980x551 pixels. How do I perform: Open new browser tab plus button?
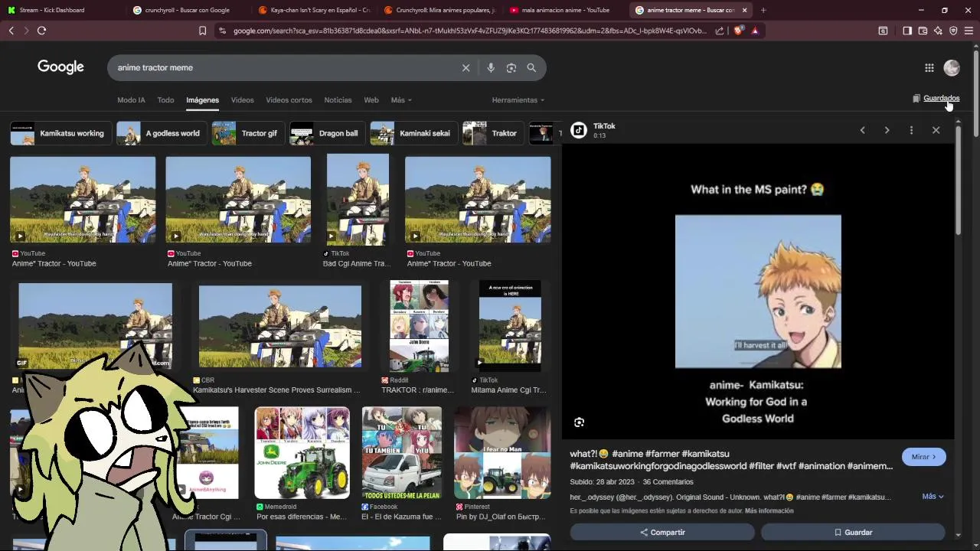coord(763,10)
